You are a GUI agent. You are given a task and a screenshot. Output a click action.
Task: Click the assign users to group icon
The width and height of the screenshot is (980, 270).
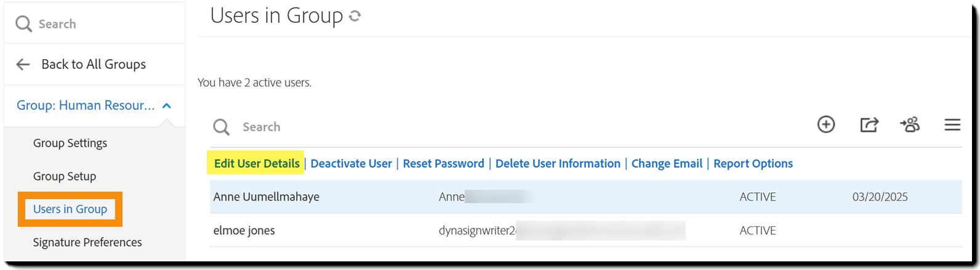[x=910, y=125]
